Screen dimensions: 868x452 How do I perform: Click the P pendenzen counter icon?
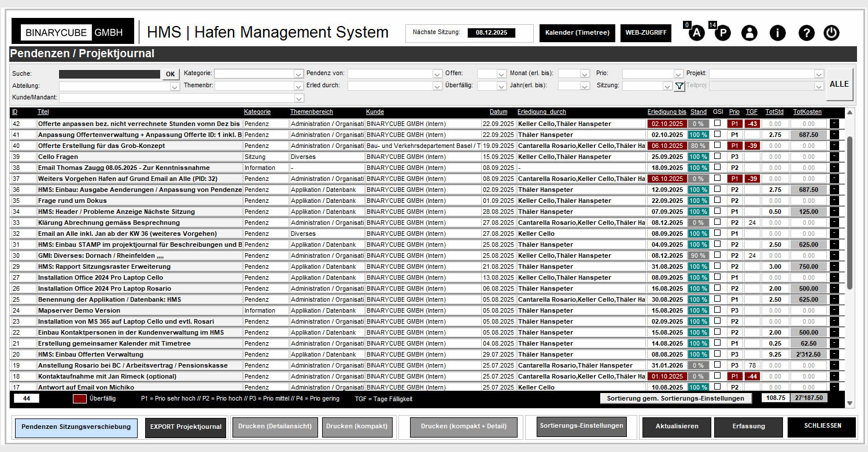[722, 33]
